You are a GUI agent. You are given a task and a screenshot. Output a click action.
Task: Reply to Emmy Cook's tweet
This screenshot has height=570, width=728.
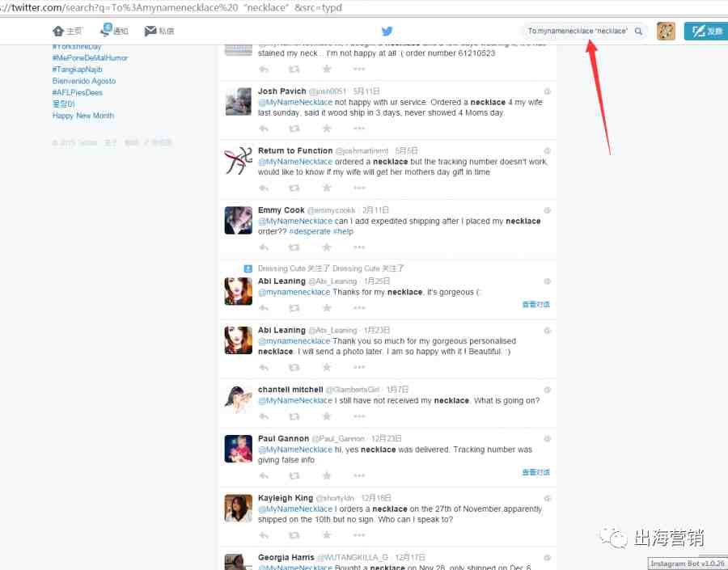coord(264,247)
